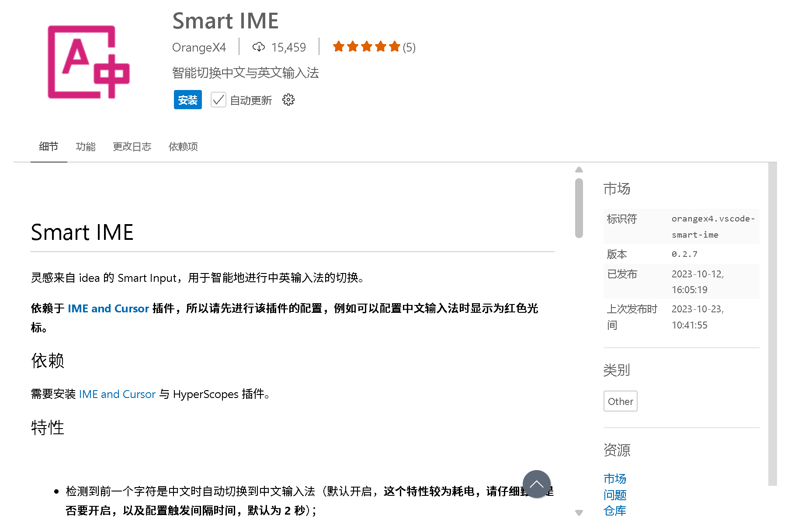Click the description 智能切换中文与英文输入法
This screenshot has height=519, width=812.
click(x=246, y=73)
